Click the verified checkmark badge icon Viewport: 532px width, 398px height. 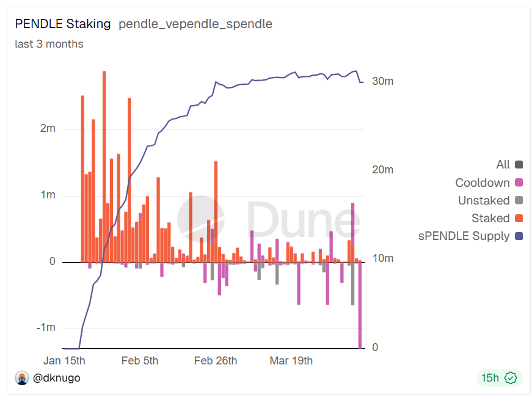510,378
